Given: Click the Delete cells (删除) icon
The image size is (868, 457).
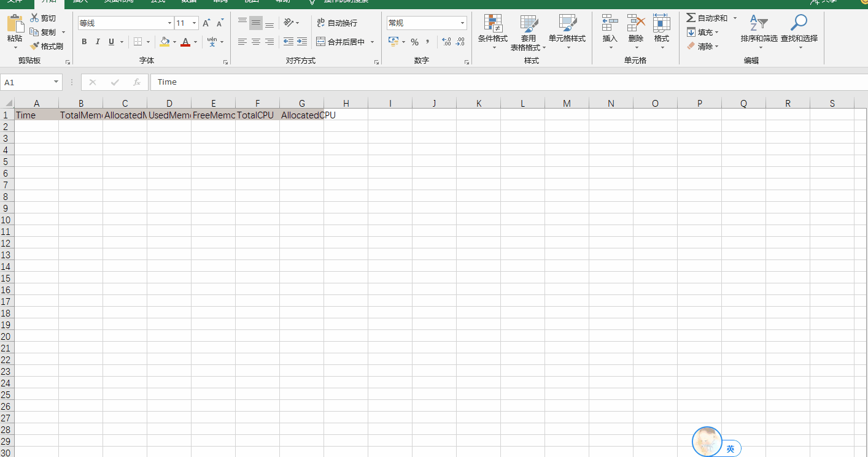Looking at the screenshot, I should 636,23.
